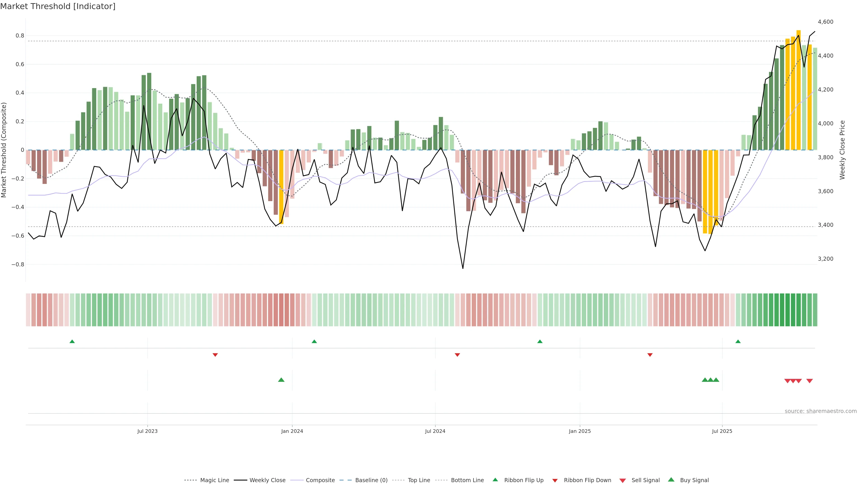
Task: Click the first Ribbon Flip Up marker before Jul 2023
Action: [x=72, y=342]
